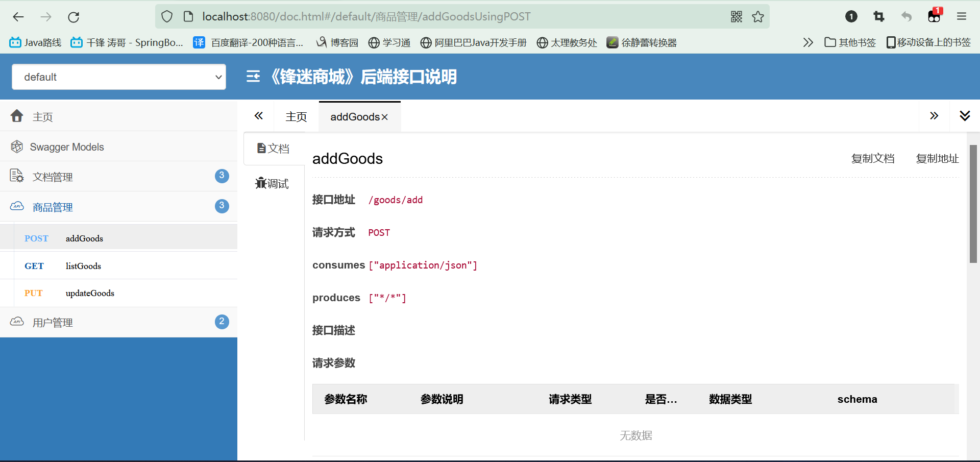Click the badge 3 next to 商品管理
This screenshot has height=462, width=980.
222,206
